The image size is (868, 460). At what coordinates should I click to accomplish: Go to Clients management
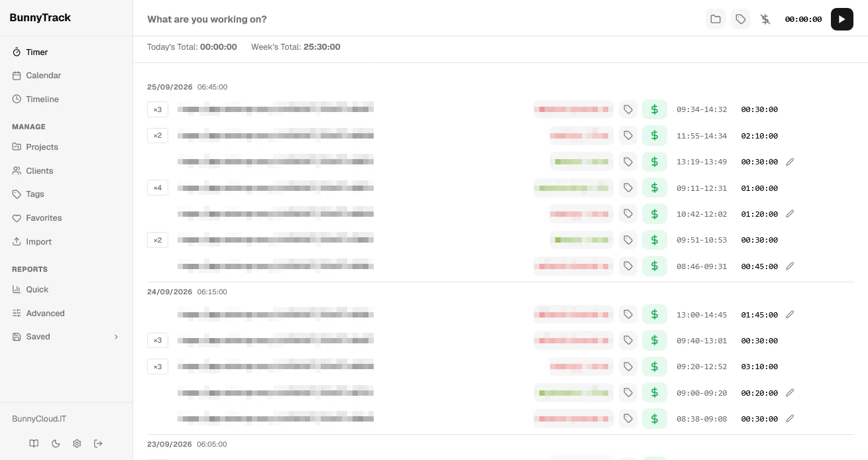(x=66, y=171)
